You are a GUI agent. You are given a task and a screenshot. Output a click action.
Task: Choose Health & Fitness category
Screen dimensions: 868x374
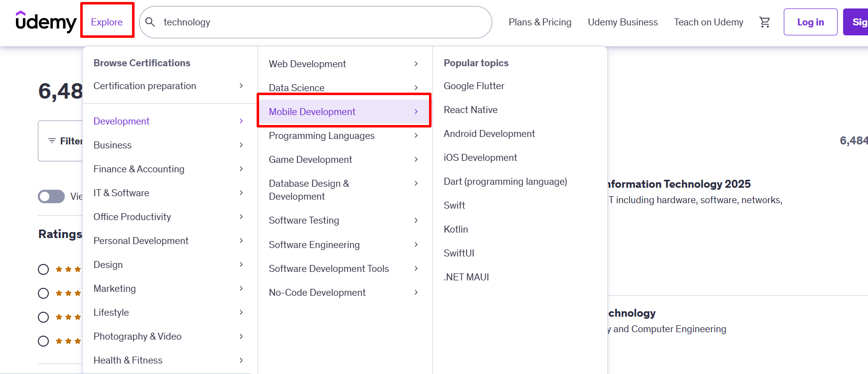[128, 360]
